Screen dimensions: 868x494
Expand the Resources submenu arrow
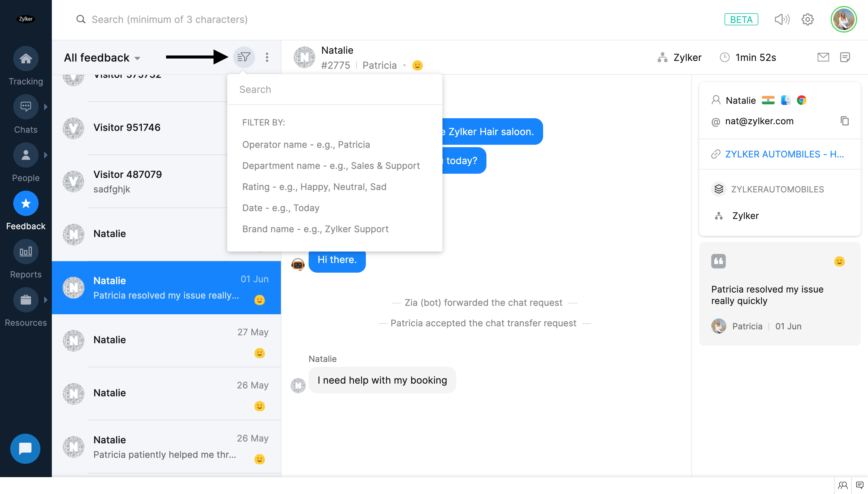pos(46,299)
